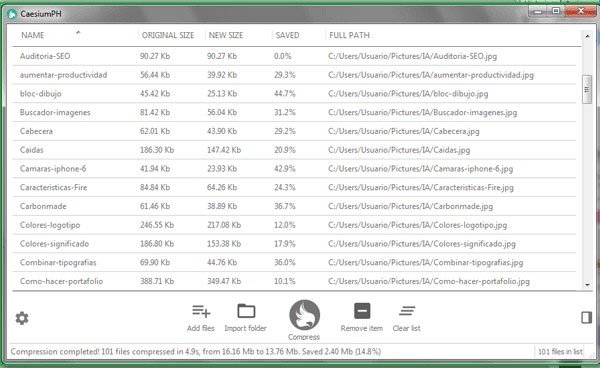Click the Remove item icon
Screen dimensions: 600x368
[362, 311]
